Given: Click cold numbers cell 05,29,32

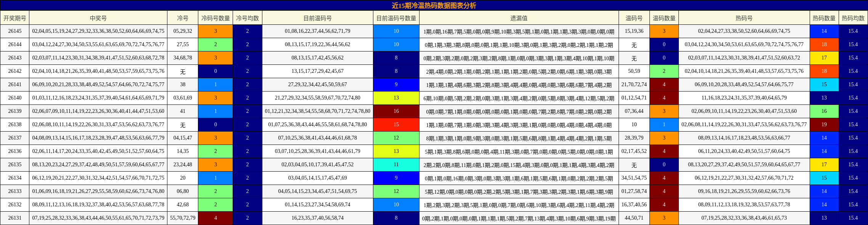Looking at the screenshot, I should pos(183,31).
